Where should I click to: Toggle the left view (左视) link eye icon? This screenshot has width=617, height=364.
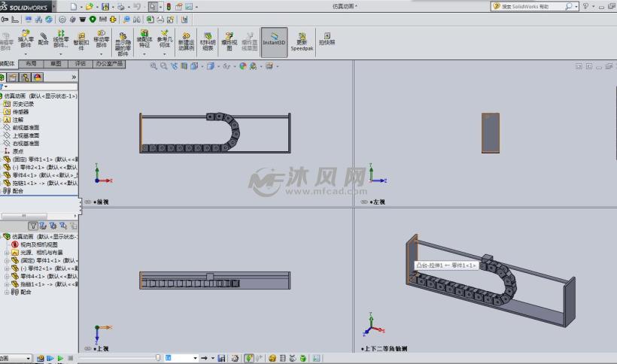tap(364, 202)
